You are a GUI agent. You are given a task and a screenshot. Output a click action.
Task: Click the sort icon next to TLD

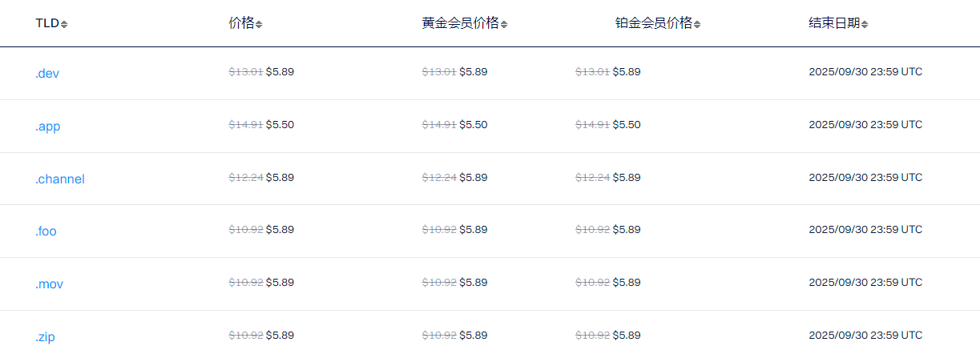click(64, 24)
